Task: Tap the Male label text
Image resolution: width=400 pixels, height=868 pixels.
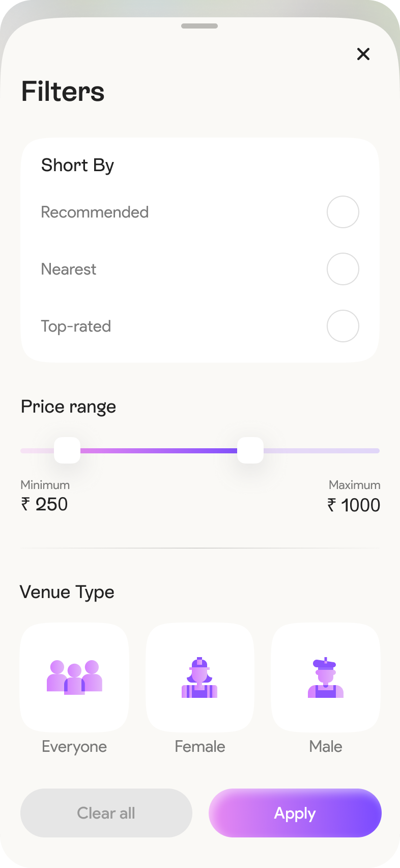Action: click(x=326, y=747)
